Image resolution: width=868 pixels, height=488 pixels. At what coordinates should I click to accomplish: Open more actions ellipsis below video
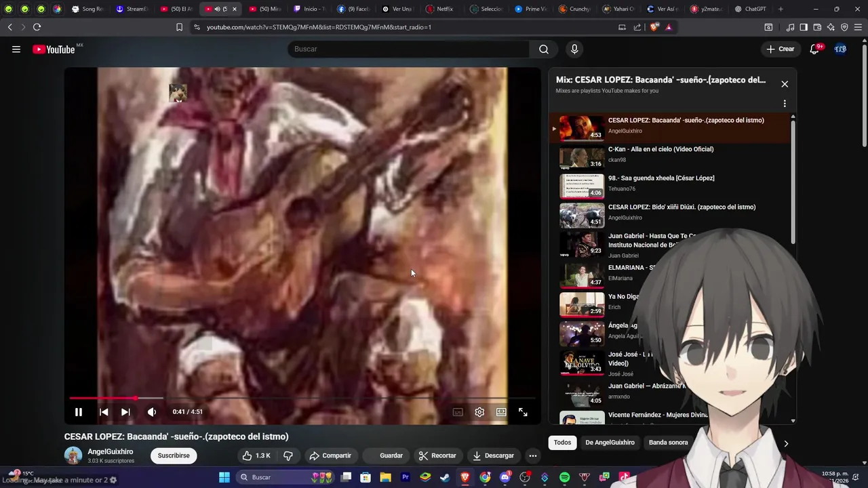tap(533, 455)
